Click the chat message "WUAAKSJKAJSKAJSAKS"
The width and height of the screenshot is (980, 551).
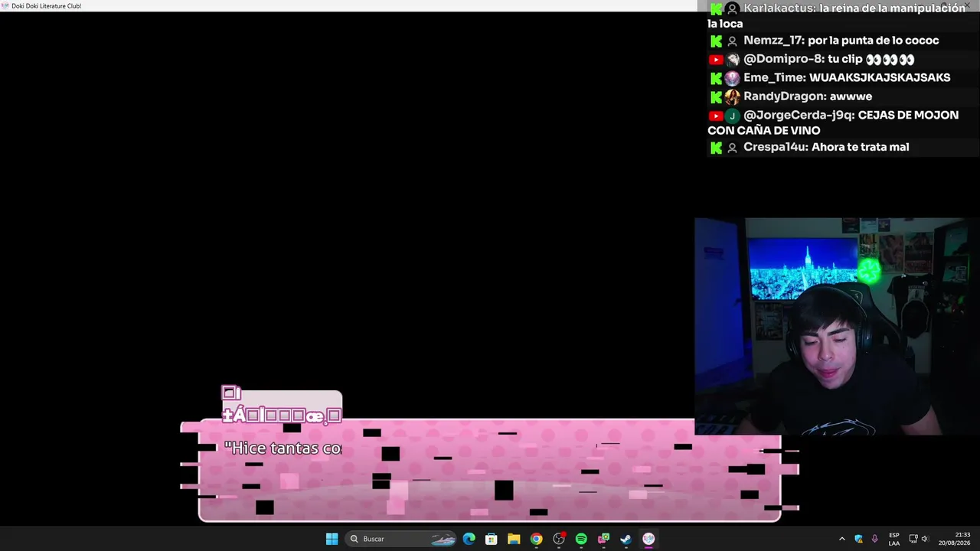click(x=880, y=77)
